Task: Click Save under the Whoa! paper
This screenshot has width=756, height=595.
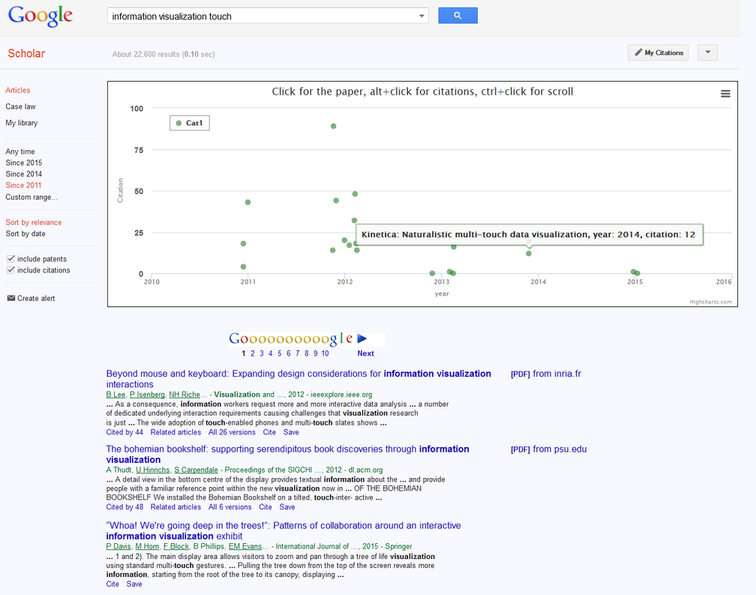Action: [x=134, y=584]
